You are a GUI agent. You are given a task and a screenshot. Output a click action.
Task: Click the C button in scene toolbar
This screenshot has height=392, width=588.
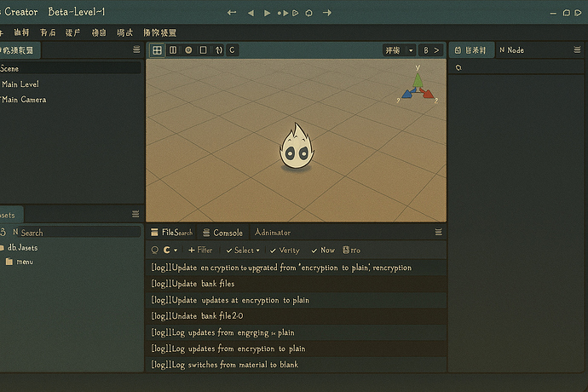click(x=232, y=50)
